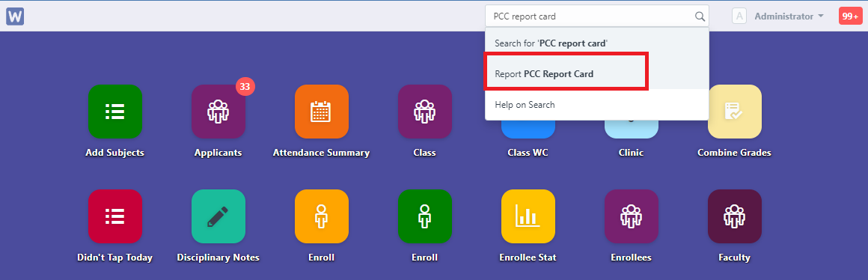Click the Add Subjects label
The image size is (868, 280).
click(115, 153)
